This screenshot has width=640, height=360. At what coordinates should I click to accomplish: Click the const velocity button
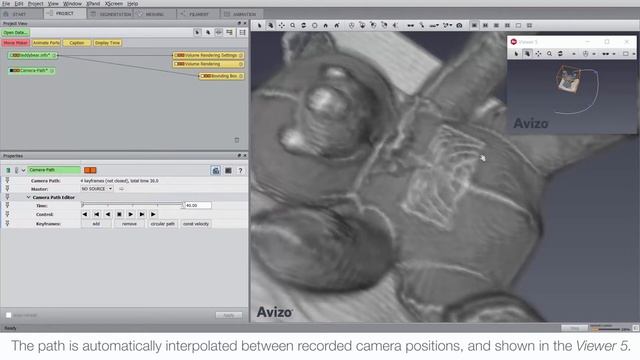[x=196, y=224]
